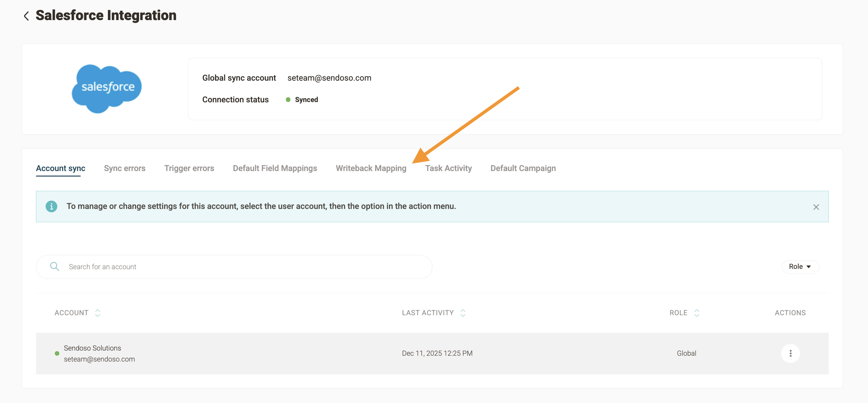The width and height of the screenshot is (868, 403).
Task: Click the ACTIONS column header
Action: 790,313
